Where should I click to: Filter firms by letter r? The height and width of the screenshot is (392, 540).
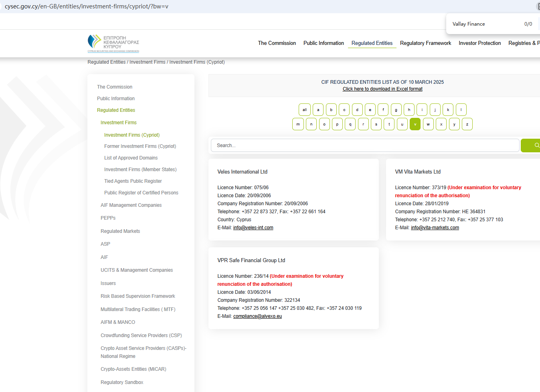click(363, 124)
